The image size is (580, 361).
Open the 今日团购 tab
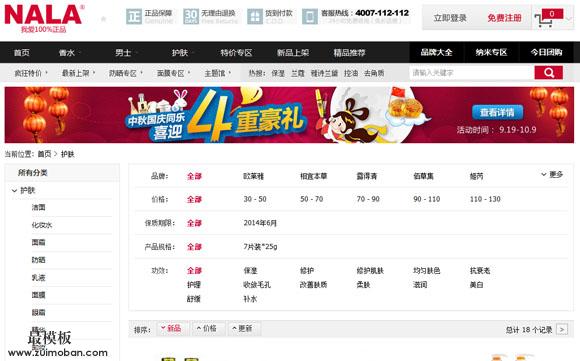[546, 52]
